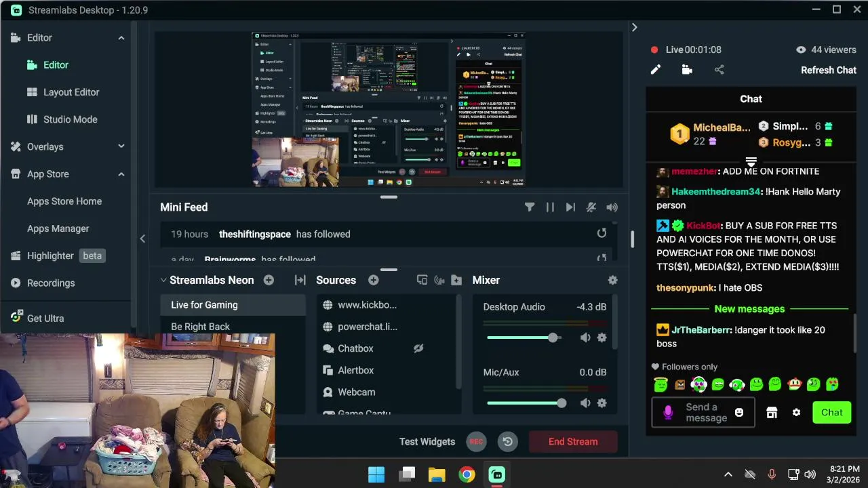The image size is (868, 488).
Task: Mute the Mic/Aux channel
Action: [585, 403]
